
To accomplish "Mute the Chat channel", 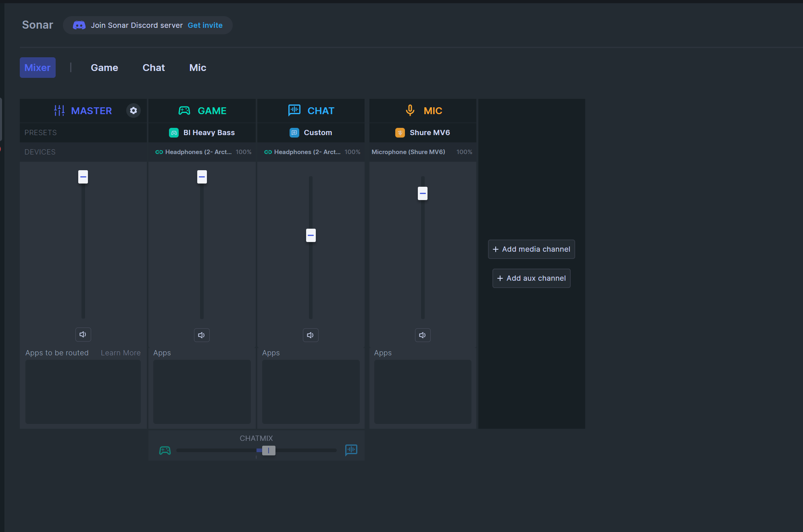I will 311,335.
